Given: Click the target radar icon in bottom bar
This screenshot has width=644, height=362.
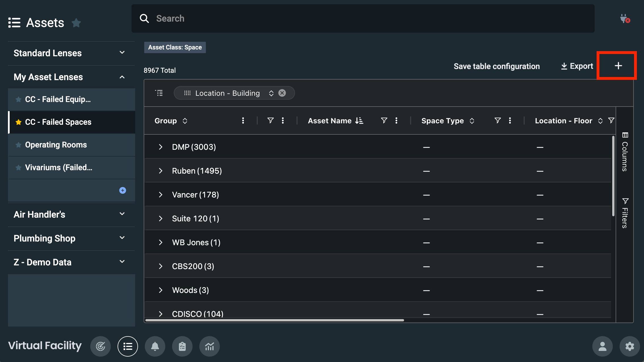Looking at the screenshot, I should click(x=101, y=346).
